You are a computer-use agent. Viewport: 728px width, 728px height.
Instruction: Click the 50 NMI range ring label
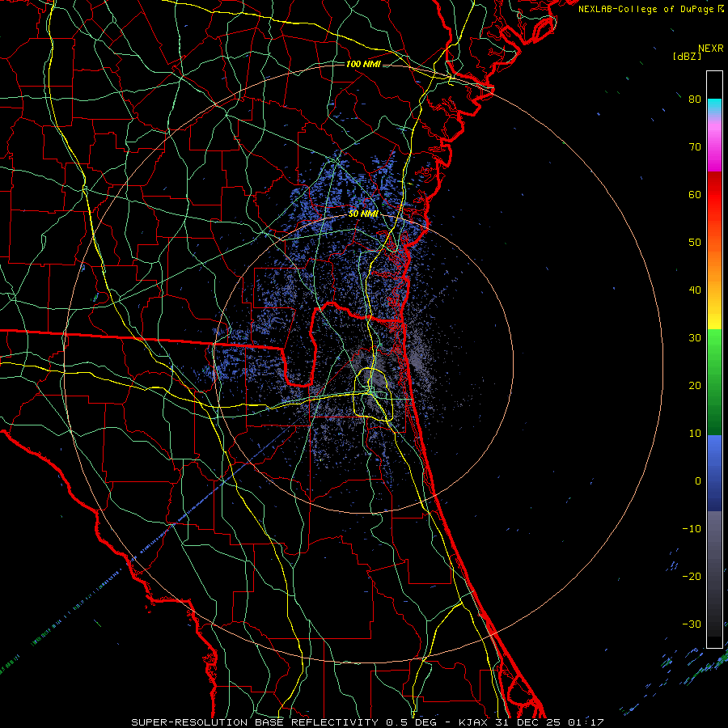point(363,214)
